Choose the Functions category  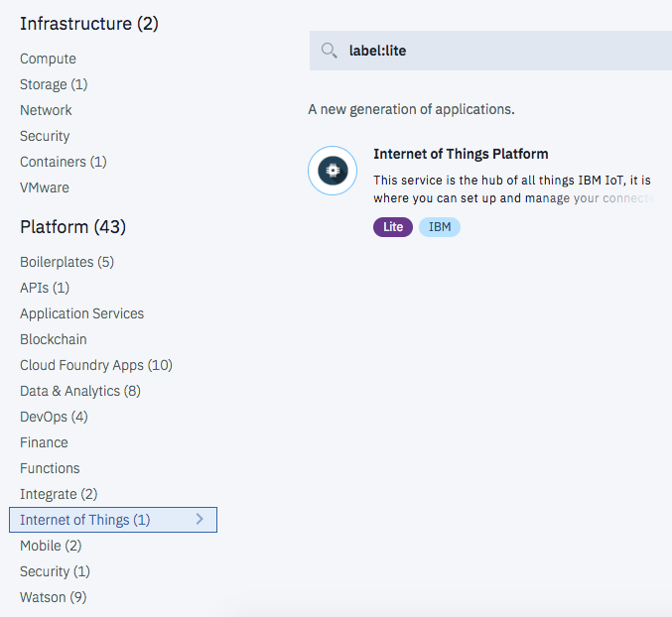pos(50,468)
